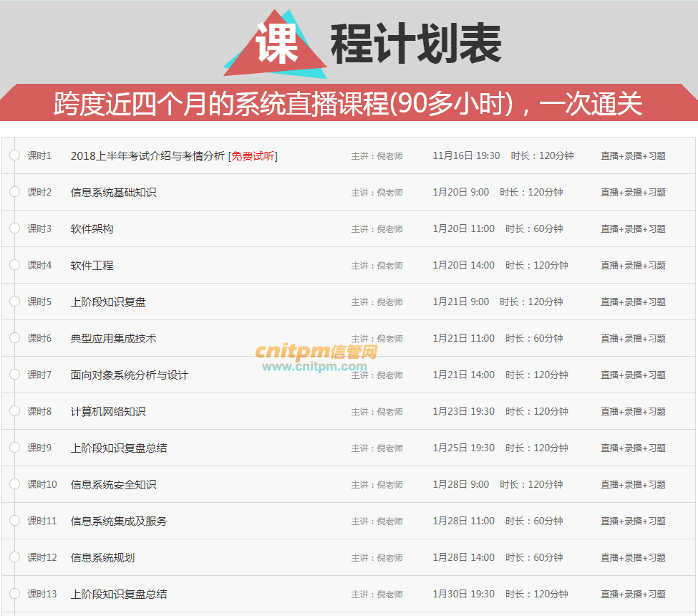The height and width of the screenshot is (616, 698).
Task: Open the 典型应用集成技术 lesson
Action: (x=112, y=338)
